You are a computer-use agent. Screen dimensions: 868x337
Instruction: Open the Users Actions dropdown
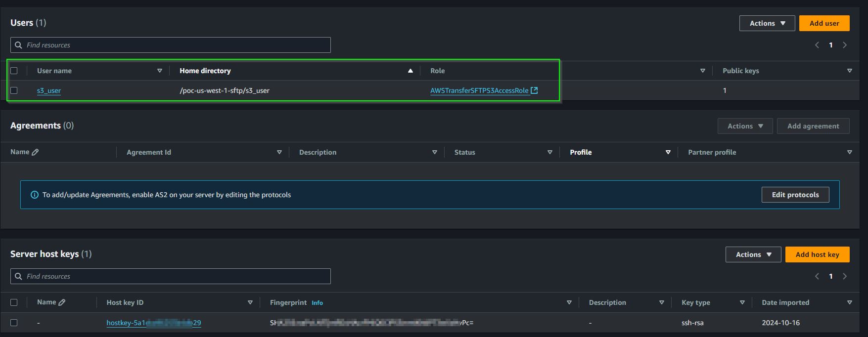[767, 23]
